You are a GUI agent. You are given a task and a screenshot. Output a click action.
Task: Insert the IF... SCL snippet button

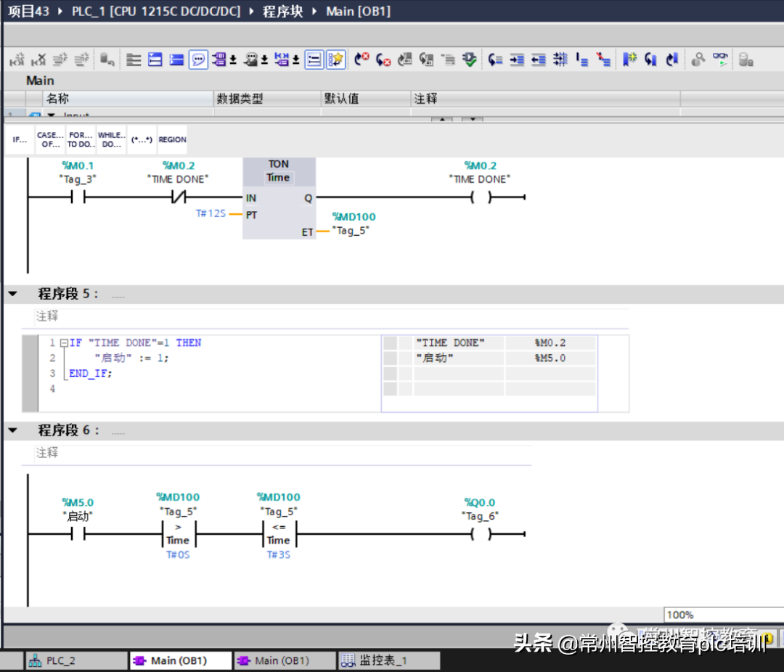(20, 139)
